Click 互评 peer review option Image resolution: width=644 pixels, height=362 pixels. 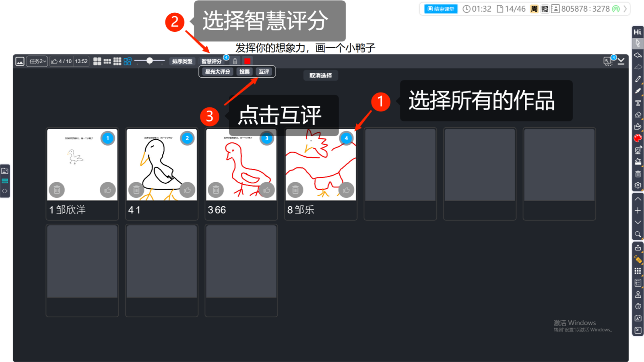(264, 72)
